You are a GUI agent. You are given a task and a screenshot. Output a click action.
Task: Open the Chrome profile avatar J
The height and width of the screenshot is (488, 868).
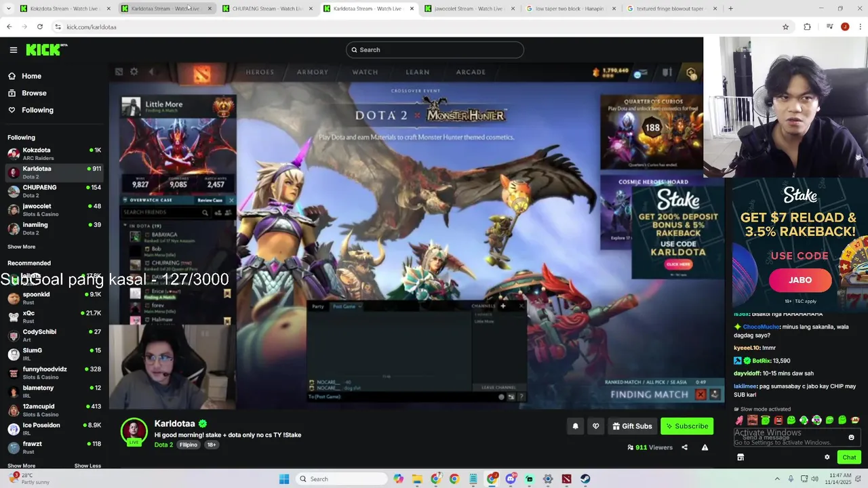click(x=845, y=27)
